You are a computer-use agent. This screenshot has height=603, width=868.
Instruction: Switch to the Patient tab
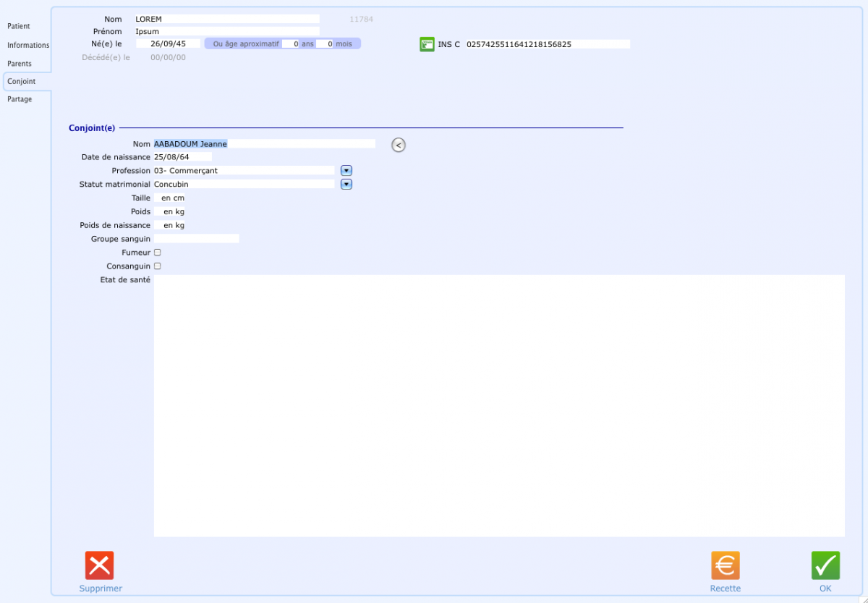coord(19,26)
